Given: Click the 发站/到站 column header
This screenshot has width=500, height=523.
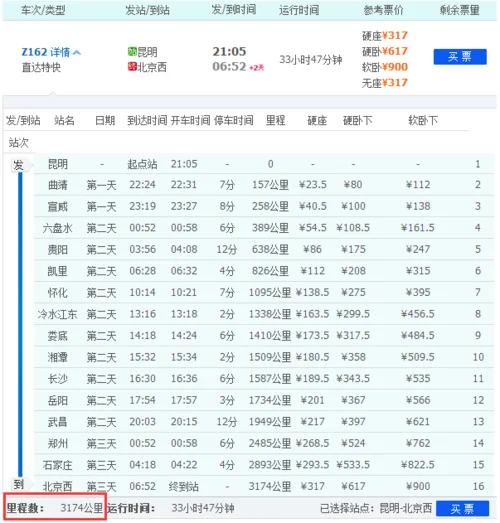Looking at the screenshot, I should click(x=147, y=10).
